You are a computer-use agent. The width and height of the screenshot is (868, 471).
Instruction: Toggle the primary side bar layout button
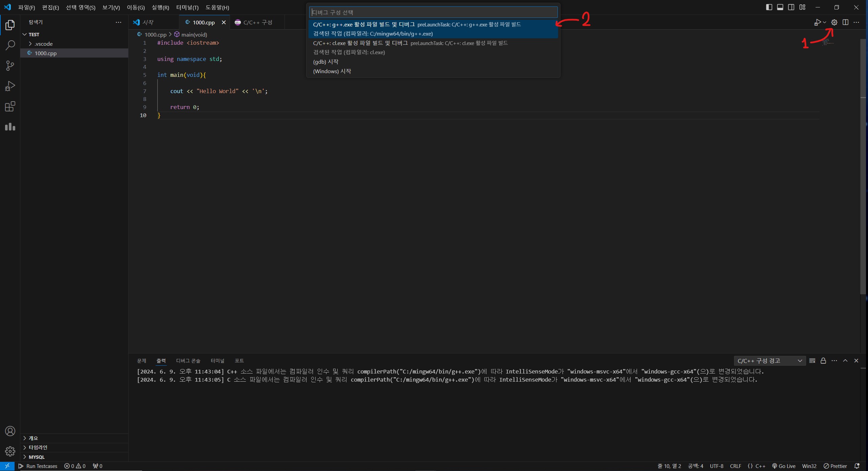coord(769,7)
